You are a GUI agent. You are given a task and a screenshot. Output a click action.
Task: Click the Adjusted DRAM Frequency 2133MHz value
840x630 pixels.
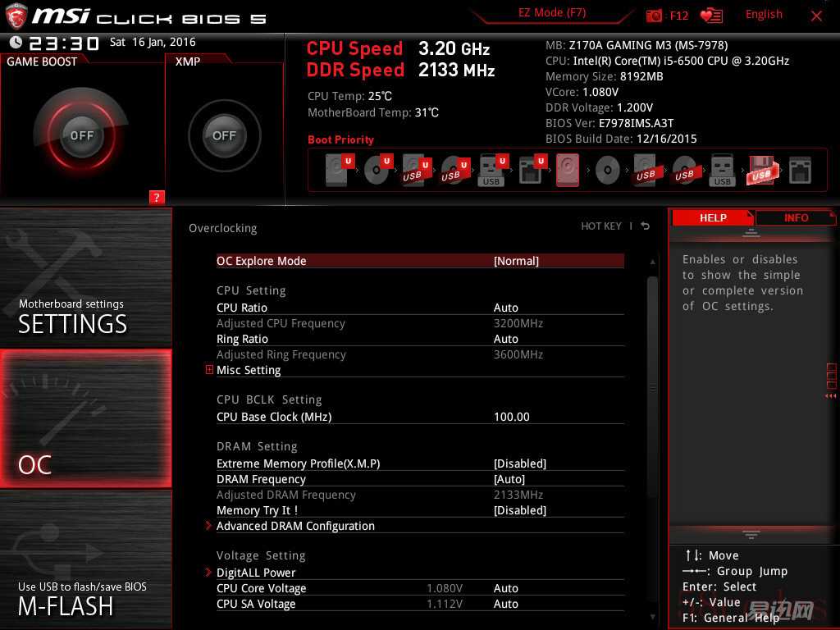click(x=518, y=495)
